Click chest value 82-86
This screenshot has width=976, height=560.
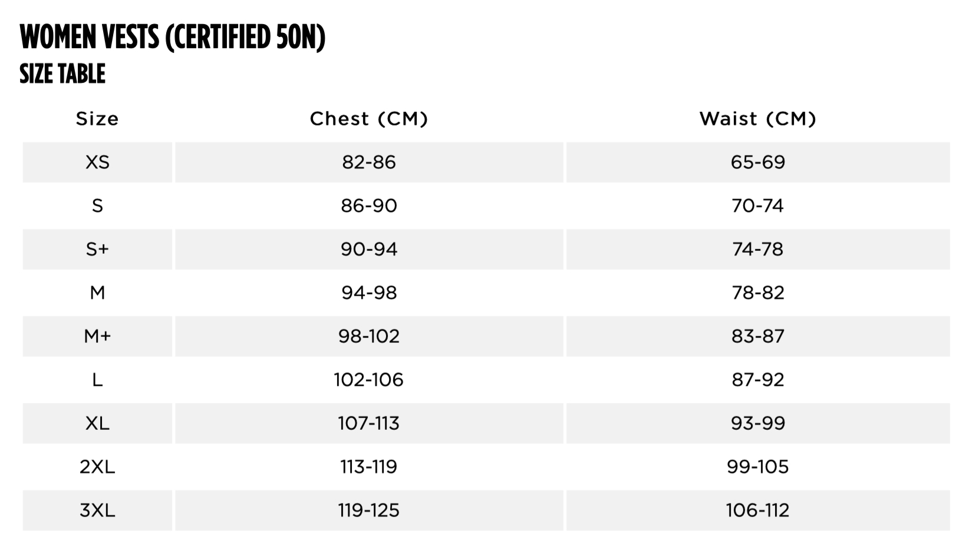[x=369, y=162]
